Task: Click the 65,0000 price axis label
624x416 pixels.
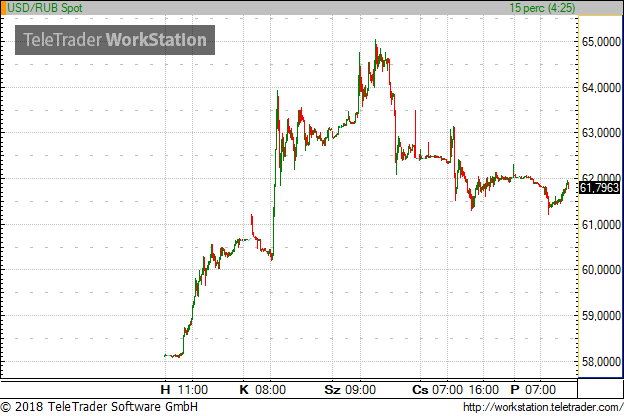Action: coord(601,42)
